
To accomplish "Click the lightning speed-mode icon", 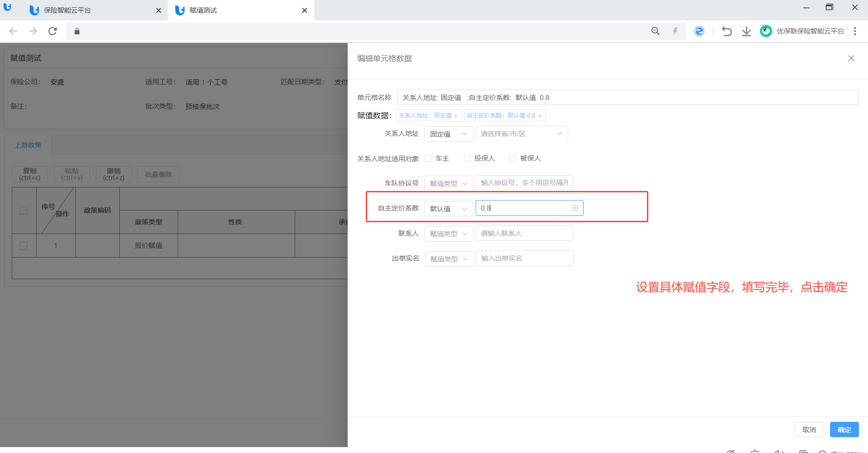I will [675, 31].
